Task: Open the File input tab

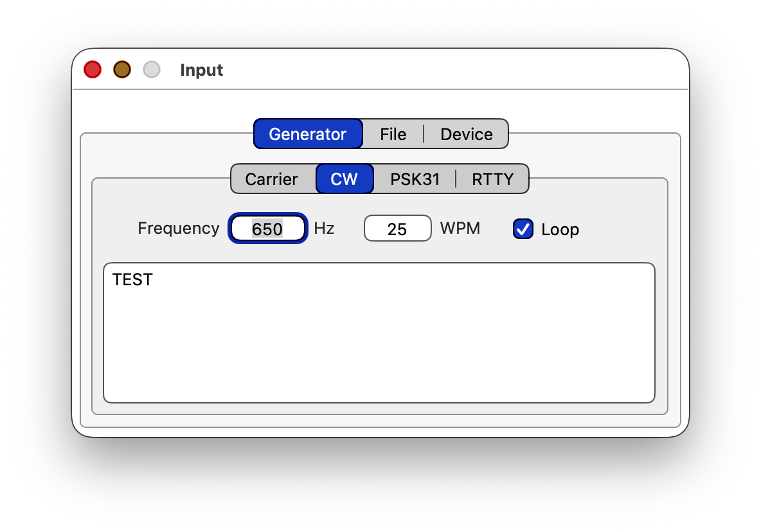Action: pos(393,134)
